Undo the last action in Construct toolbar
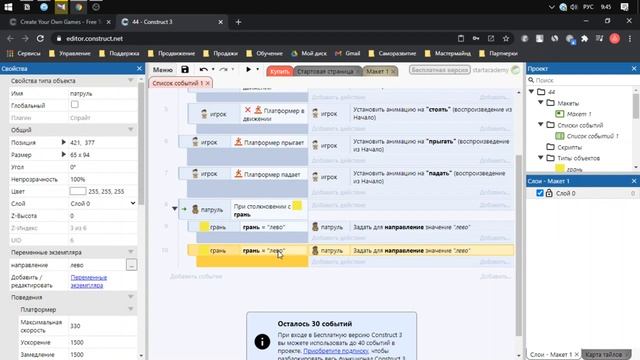The width and height of the screenshot is (640, 360). (204, 70)
